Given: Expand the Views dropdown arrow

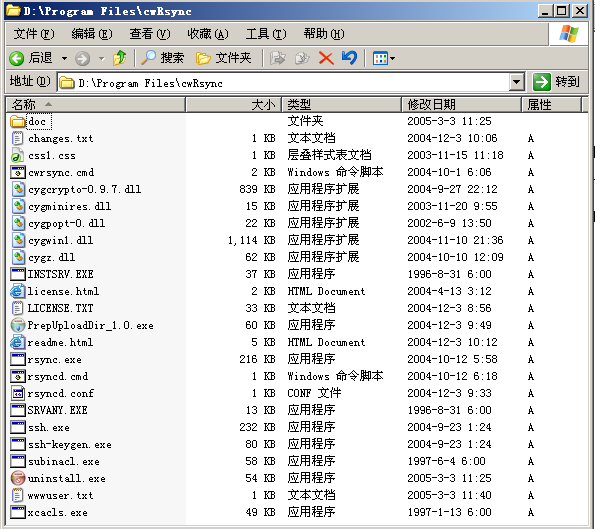Looking at the screenshot, I should click(x=393, y=58).
